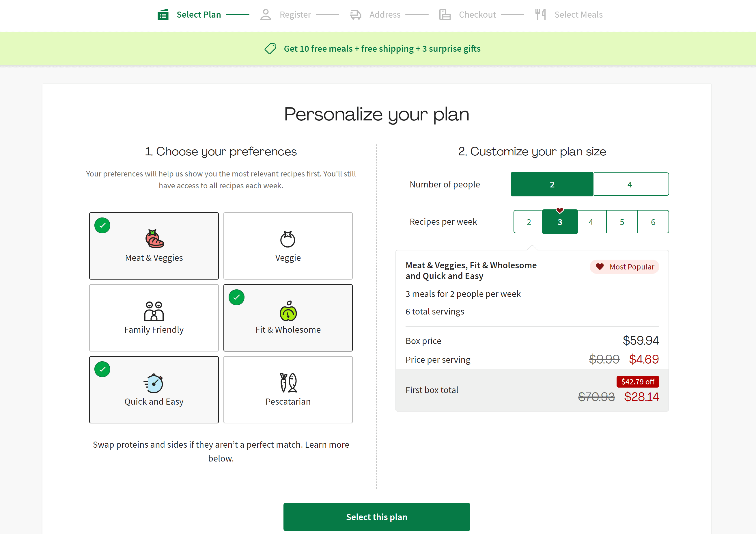Select 6 recipes per week option
Viewport: 756px width, 534px height.
click(653, 221)
